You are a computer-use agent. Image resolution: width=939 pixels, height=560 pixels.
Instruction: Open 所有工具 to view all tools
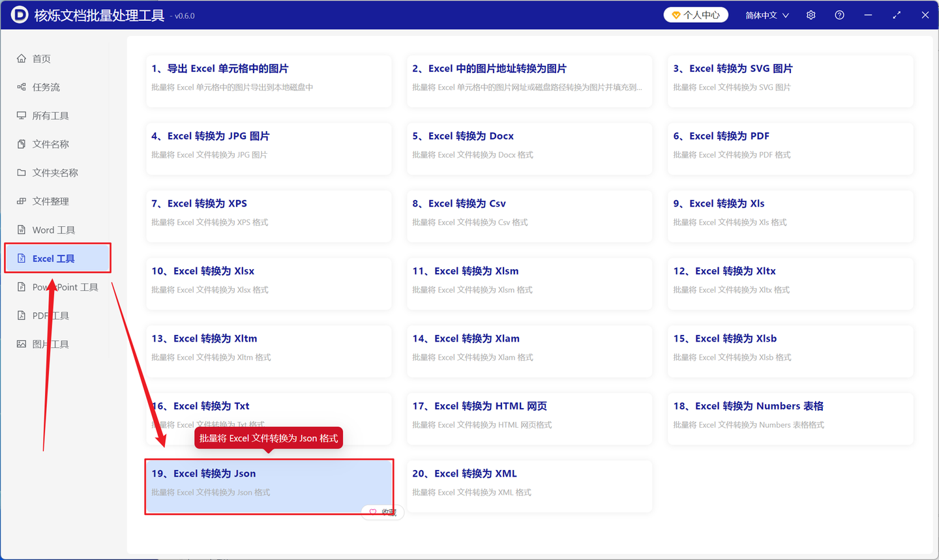point(53,115)
